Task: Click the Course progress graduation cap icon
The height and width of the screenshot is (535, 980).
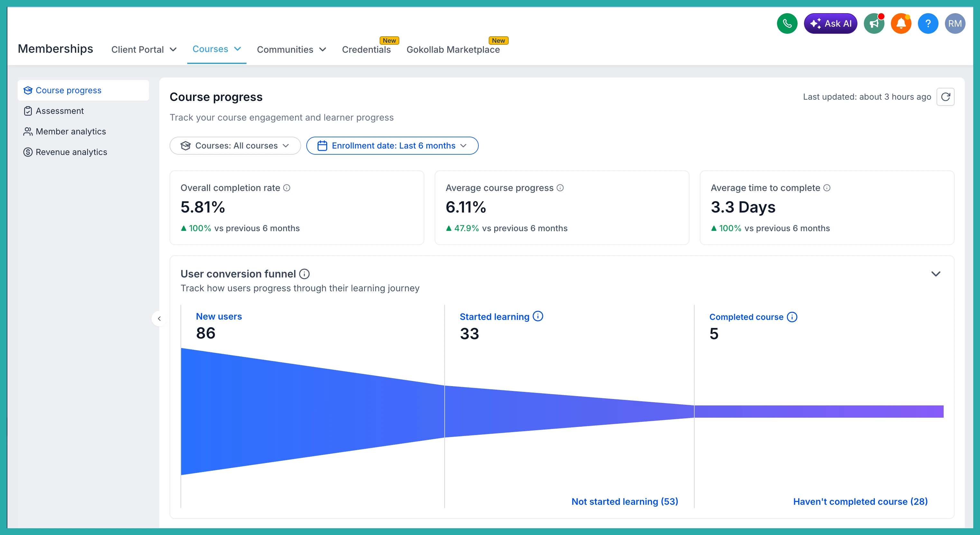Action: point(28,90)
